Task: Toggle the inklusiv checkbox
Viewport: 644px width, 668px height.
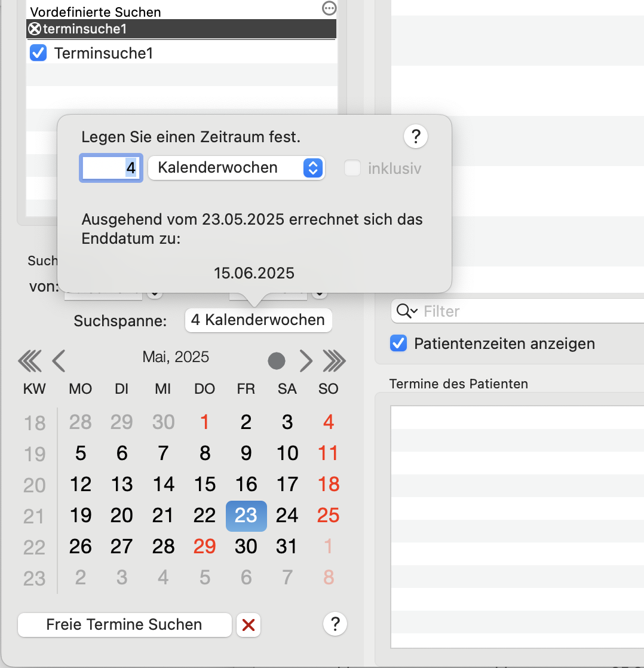Action: pyautogui.click(x=352, y=168)
